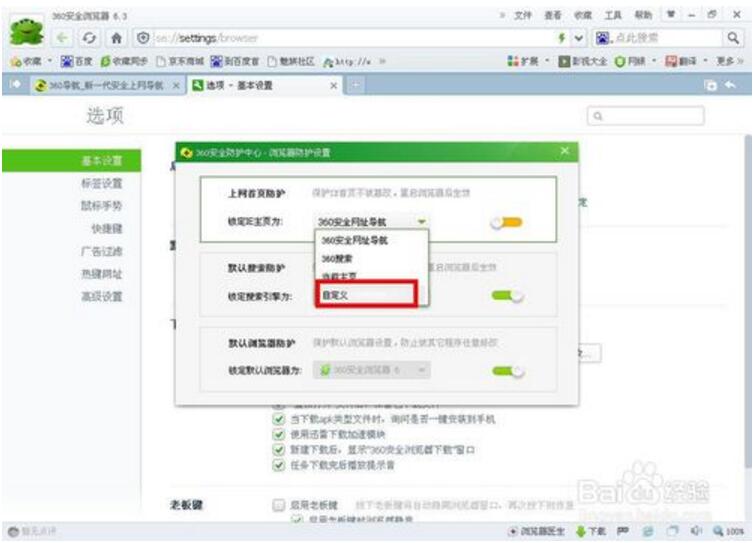Expand more bookmarks chevron in favorites bar

382,61
